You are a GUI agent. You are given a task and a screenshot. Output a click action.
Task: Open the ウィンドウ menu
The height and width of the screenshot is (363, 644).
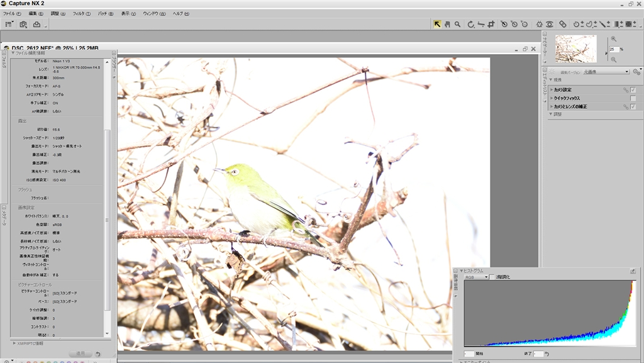155,14
